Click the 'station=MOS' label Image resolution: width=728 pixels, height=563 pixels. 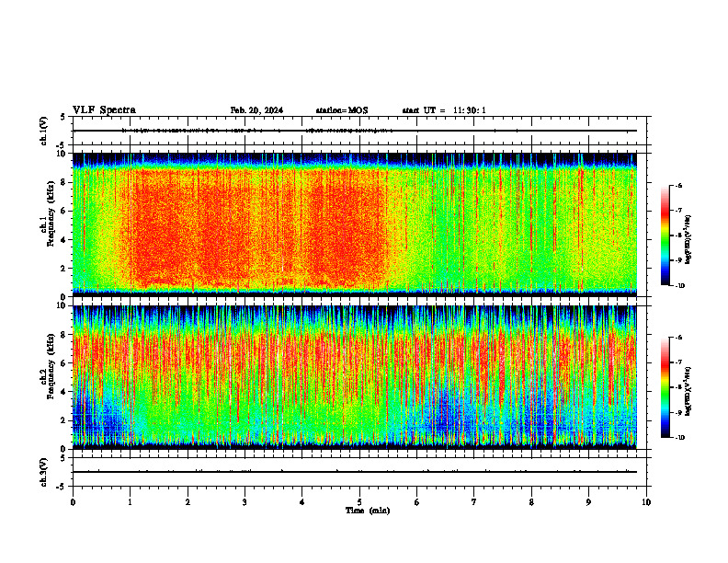[x=342, y=110]
